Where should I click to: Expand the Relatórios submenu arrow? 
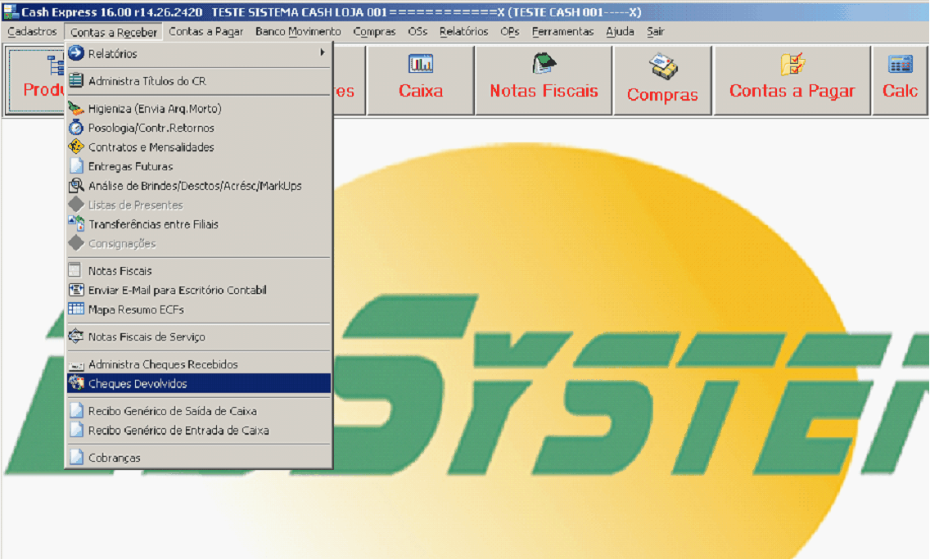[x=323, y=53]
